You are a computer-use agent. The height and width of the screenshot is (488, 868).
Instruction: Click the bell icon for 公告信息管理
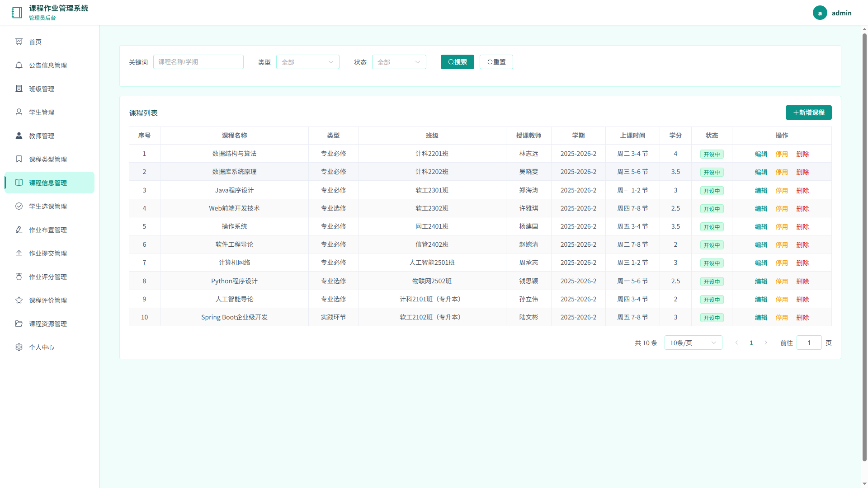(19, 65)
